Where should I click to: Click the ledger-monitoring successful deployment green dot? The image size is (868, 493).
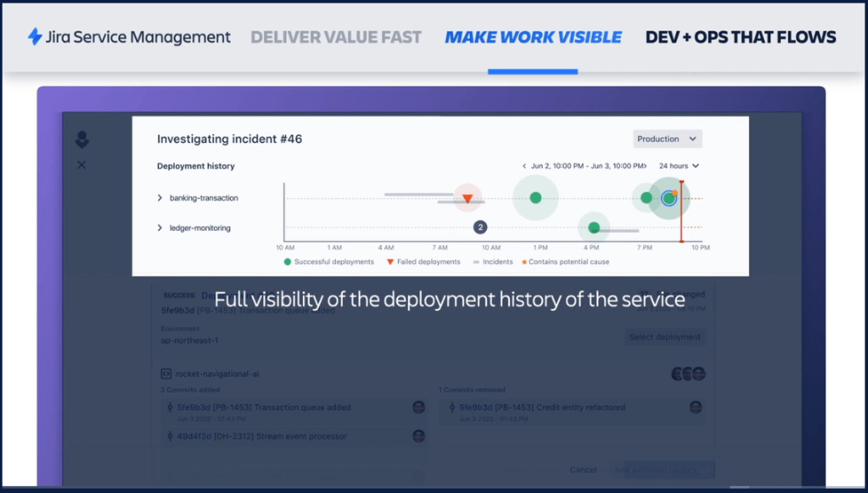(x=594, y=227)
